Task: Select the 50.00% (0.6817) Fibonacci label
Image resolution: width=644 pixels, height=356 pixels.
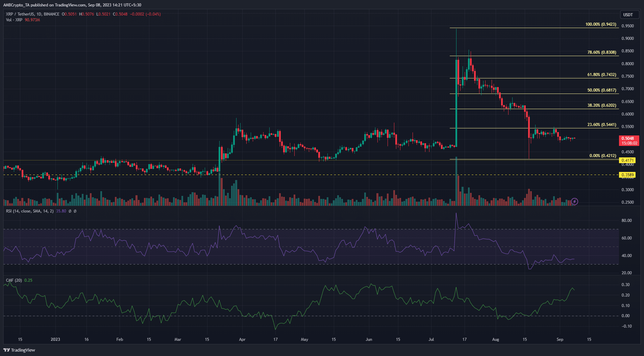Action: [602, 90]
